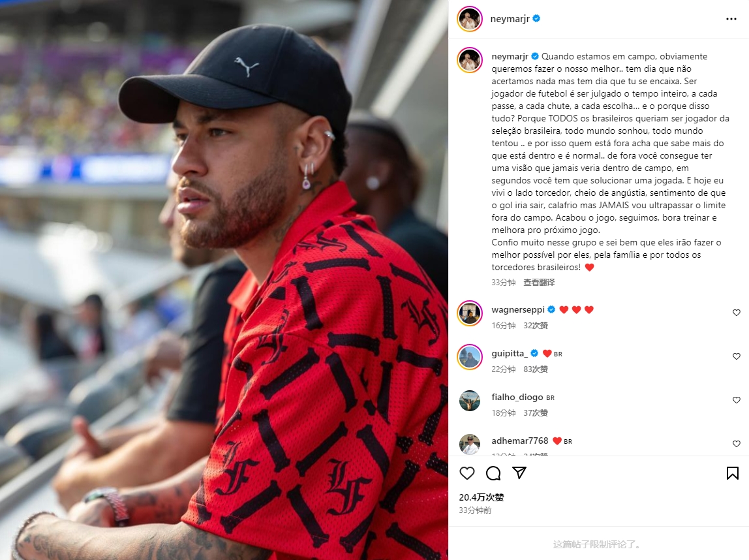
Task: Click neymarjr avatar beside the caption
Action: coord(470,60)
